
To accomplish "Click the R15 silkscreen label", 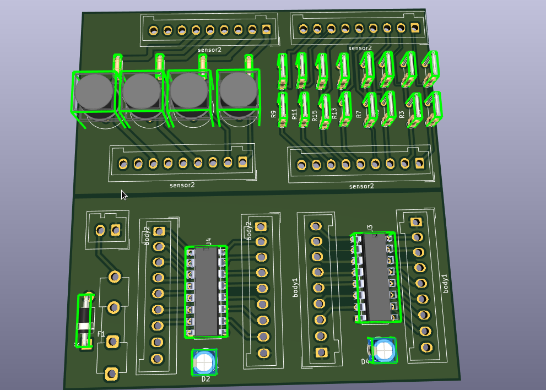I will (314, 116).
